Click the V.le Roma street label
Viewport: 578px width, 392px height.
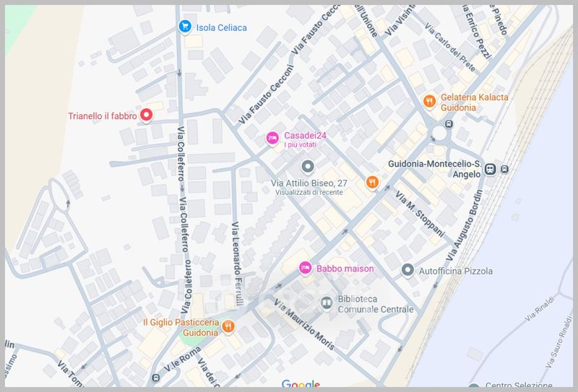point(182,360)
